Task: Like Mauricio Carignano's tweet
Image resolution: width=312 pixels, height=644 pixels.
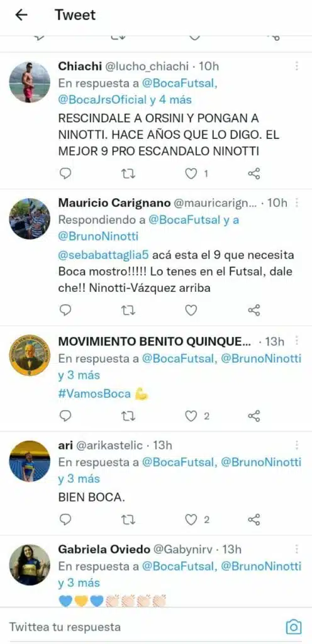Action: (191, 311)
